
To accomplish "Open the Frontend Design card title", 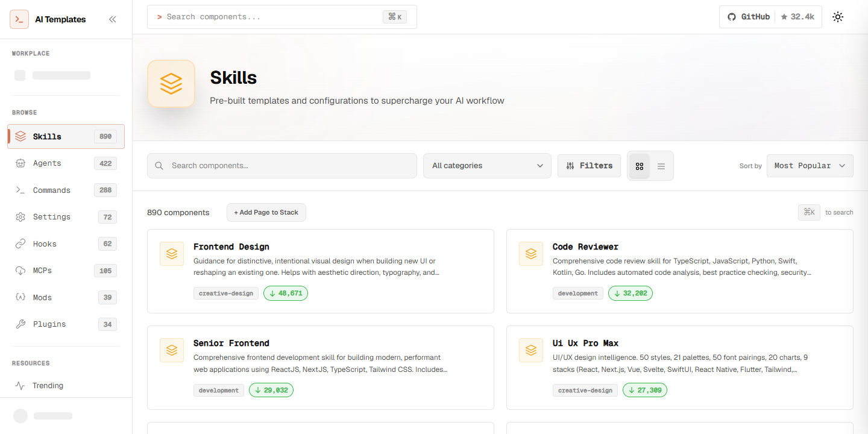I will 231,247.
